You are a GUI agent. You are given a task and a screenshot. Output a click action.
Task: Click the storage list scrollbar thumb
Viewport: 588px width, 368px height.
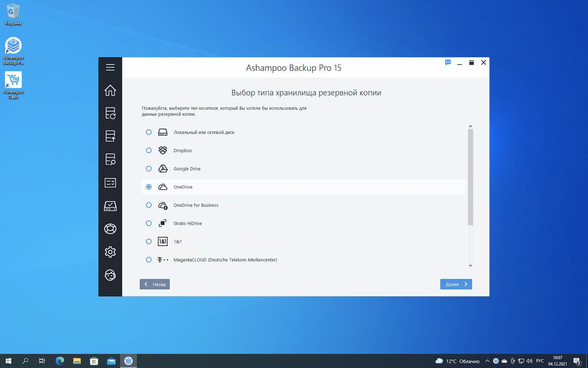point(470,177)
